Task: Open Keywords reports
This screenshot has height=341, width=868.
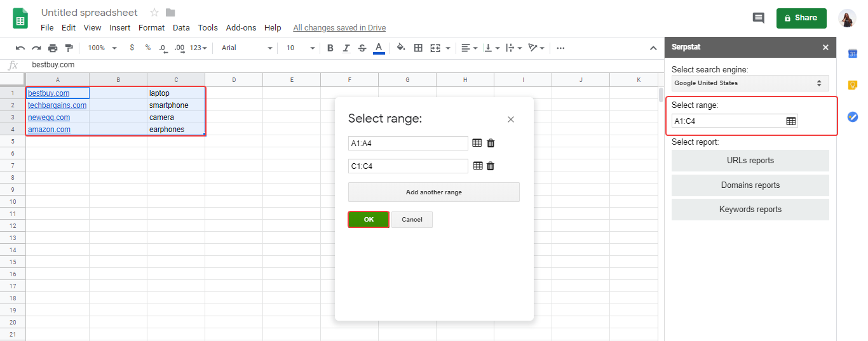Action: 750,210
